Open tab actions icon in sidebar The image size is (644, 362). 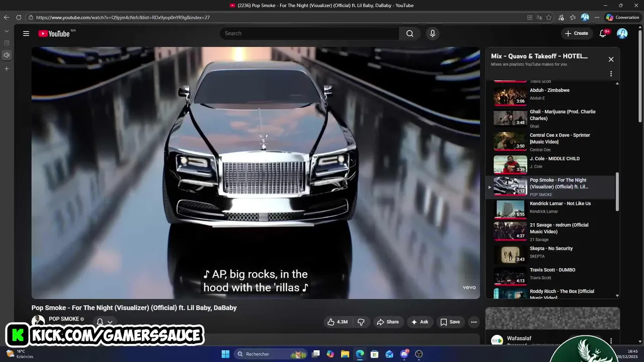[7, 43]
